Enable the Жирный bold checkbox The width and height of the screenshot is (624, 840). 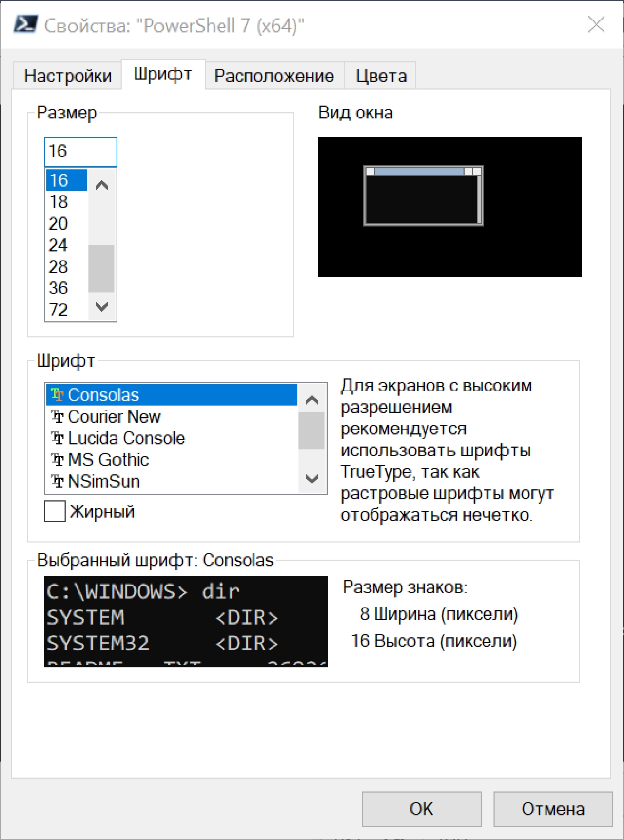pyautogui.click(x=55, y=511)
